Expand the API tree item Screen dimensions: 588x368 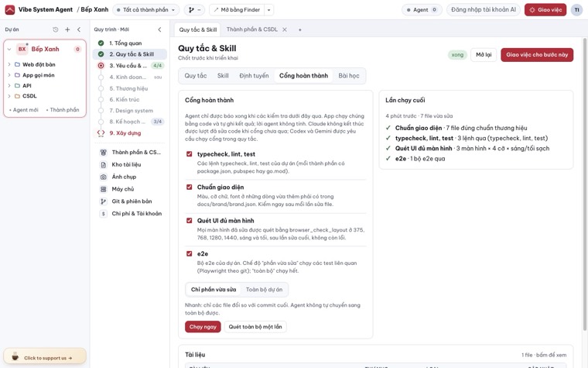click(x=9, y=86)
